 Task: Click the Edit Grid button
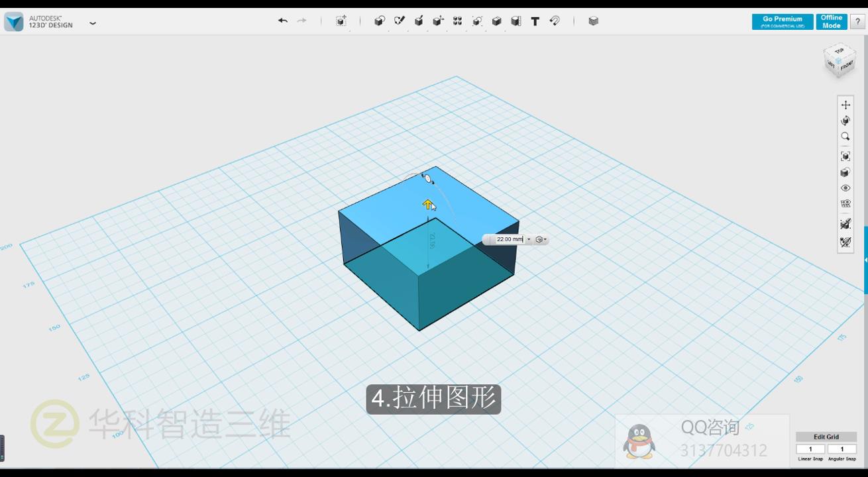click(x=826, y=437)
